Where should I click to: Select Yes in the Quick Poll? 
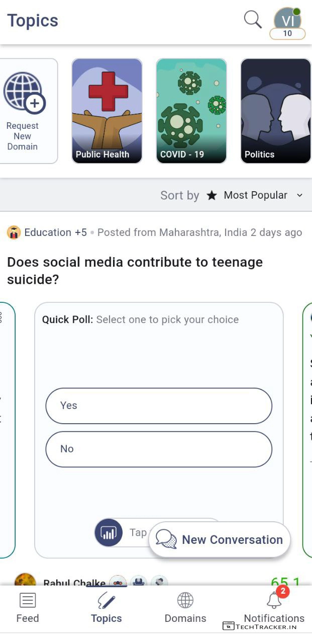[x=159, y=406]
